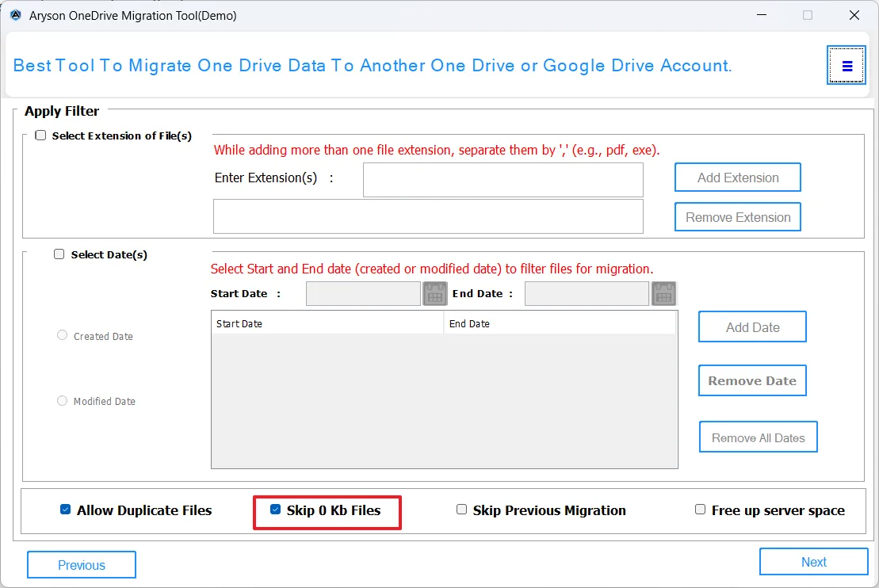Image resolution: width=879 pixels, height=588 pixels.
Task: Select the Created Date radio button
Action: pos(63,335)
